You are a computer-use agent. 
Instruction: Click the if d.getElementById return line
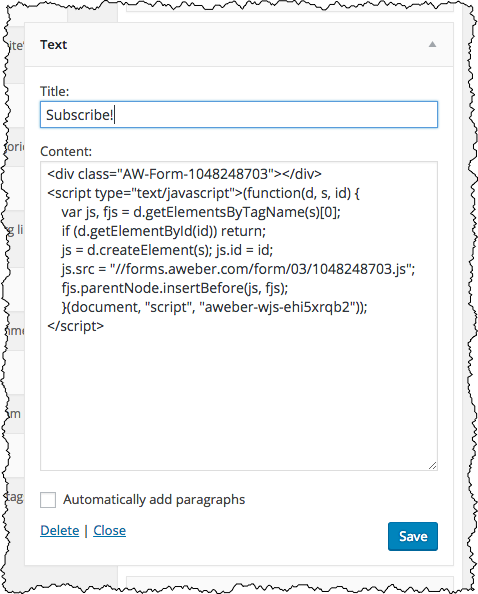[164, 231]
